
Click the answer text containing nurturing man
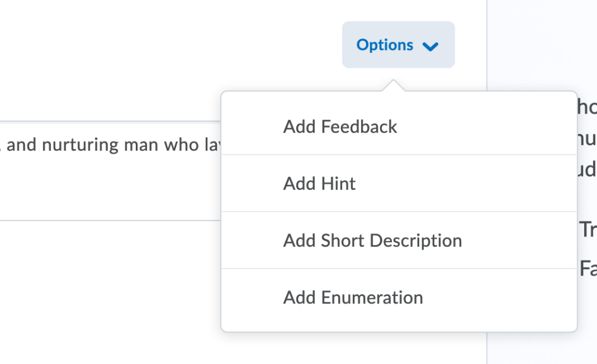[x=105, y=144]
